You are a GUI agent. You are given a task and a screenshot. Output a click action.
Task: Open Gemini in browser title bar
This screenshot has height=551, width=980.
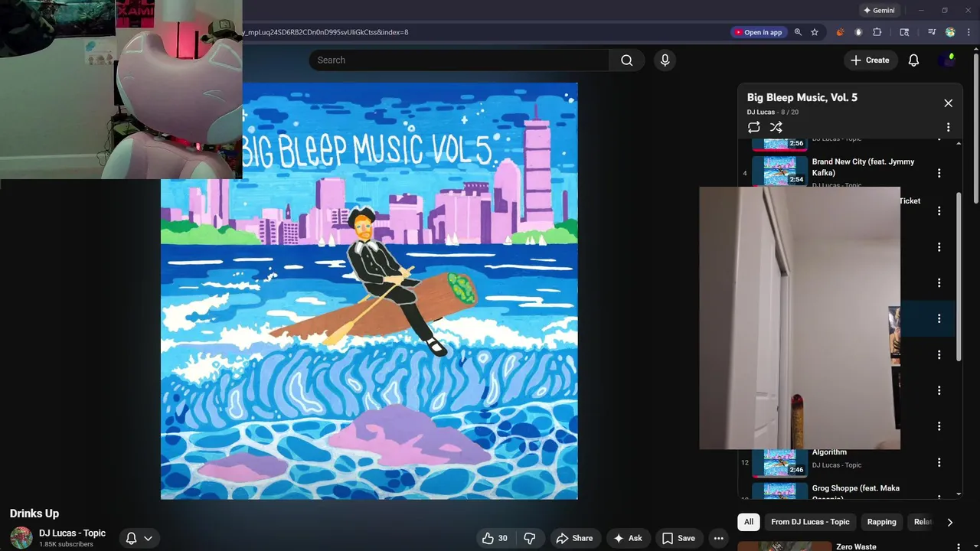pos(878,11)
